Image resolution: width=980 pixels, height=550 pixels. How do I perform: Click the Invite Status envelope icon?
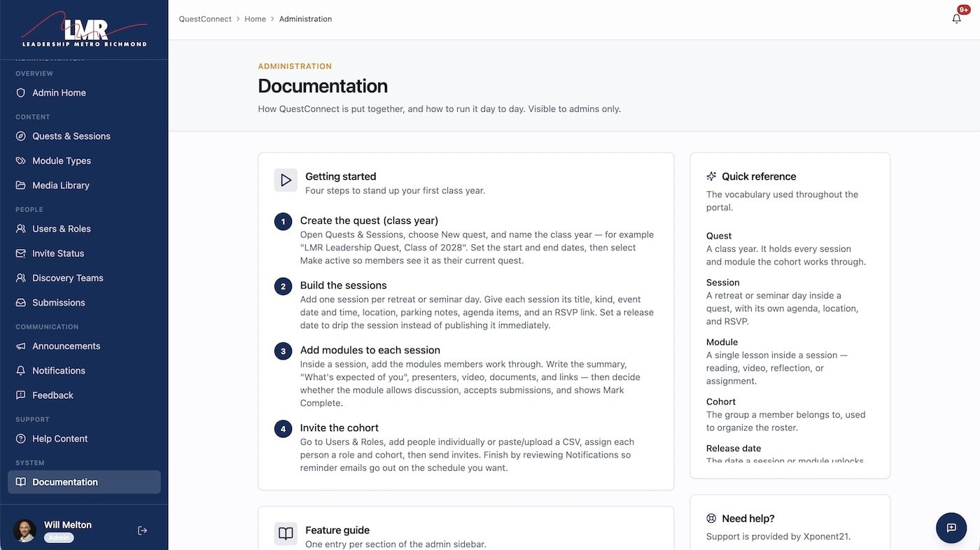click(x=21, y=253)
